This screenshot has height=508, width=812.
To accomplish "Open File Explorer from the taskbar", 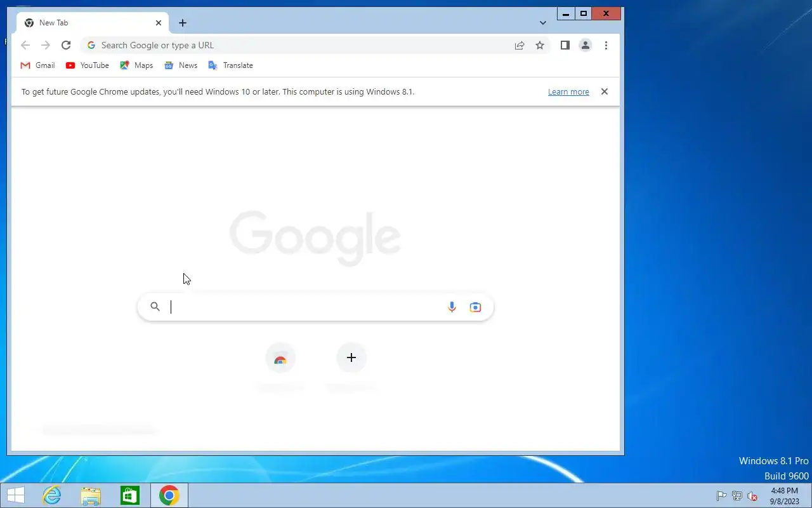I will pos(91,495).
